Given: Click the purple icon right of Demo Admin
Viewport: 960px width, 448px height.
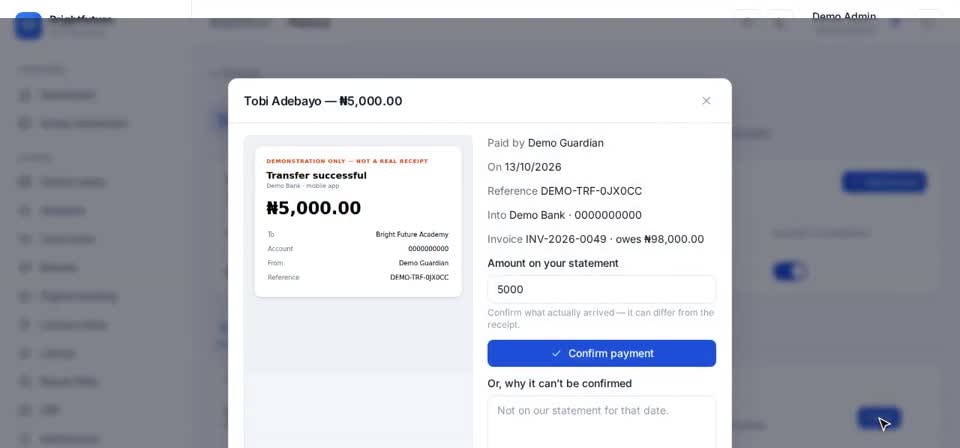Looking at the screenshot, I should click(x=894, y=23).
